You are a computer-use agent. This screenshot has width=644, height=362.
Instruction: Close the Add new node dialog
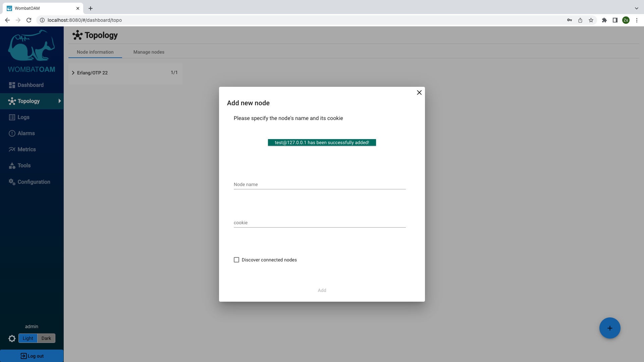tap(419, 93)
